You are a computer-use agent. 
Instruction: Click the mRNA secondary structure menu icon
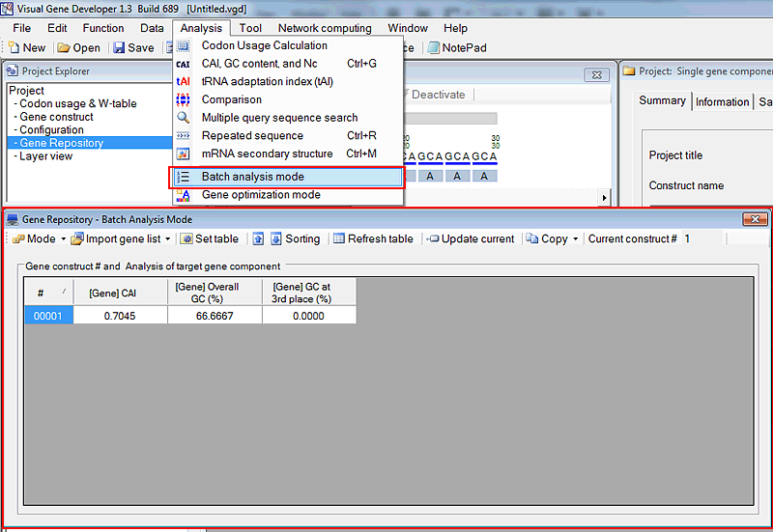(183, 154)
